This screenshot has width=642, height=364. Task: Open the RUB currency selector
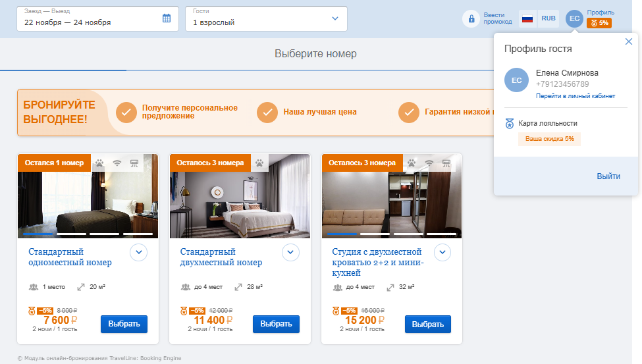pyautogui.click(x=548, y=18)
